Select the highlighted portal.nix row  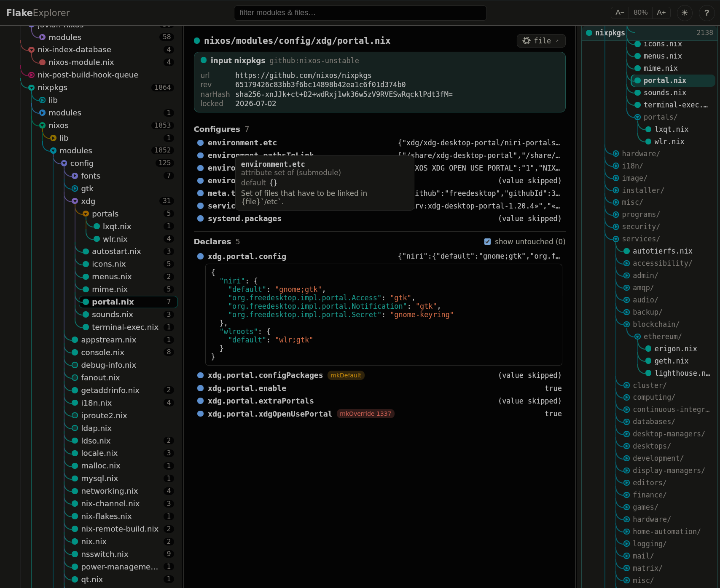pyautogui.click(x=128, y=302)
